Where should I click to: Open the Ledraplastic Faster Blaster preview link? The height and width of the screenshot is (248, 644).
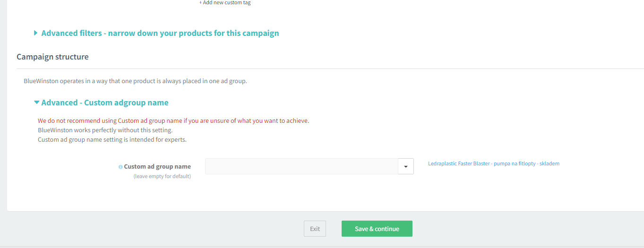click(x=494, y=163)
